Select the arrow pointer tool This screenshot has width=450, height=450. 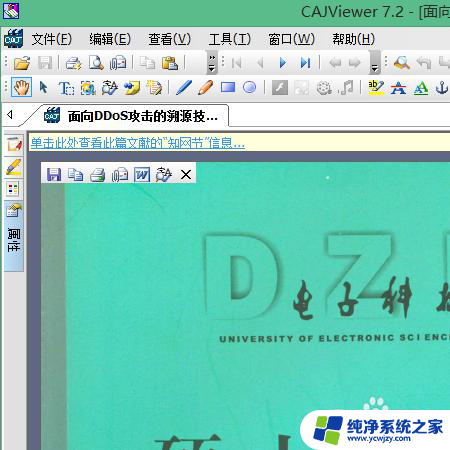(43, 88)
